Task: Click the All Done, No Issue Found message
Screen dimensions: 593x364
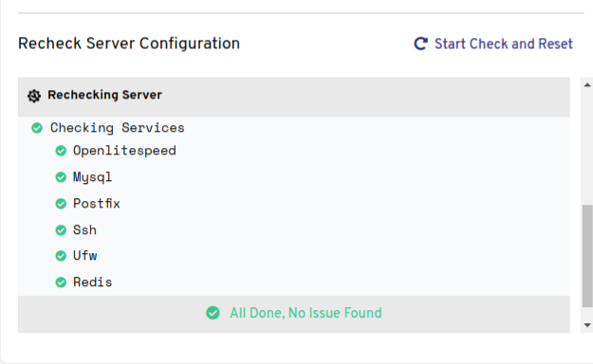Action: [x=306, y=313]
